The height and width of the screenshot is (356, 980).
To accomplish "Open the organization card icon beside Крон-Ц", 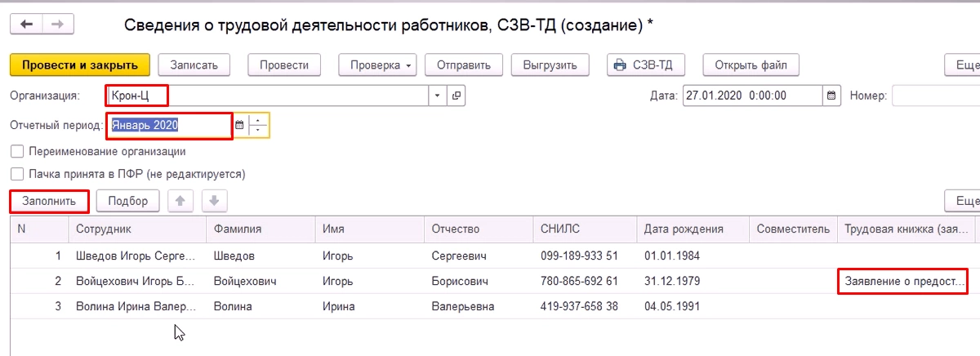I will 457,96.
